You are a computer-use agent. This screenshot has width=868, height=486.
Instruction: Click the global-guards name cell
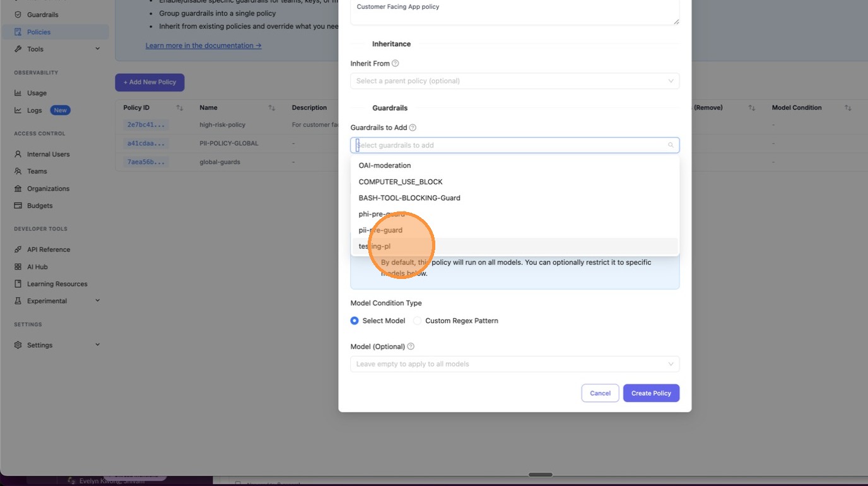220,162
